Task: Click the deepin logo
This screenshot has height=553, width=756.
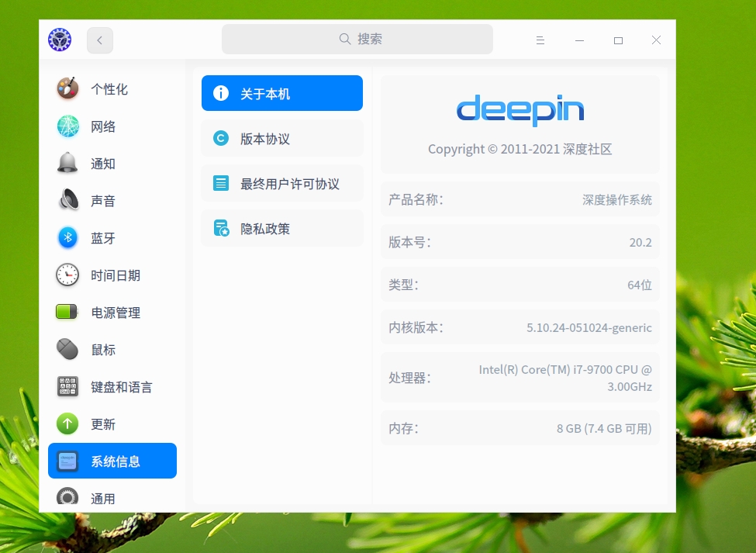Action: [520, 110]
